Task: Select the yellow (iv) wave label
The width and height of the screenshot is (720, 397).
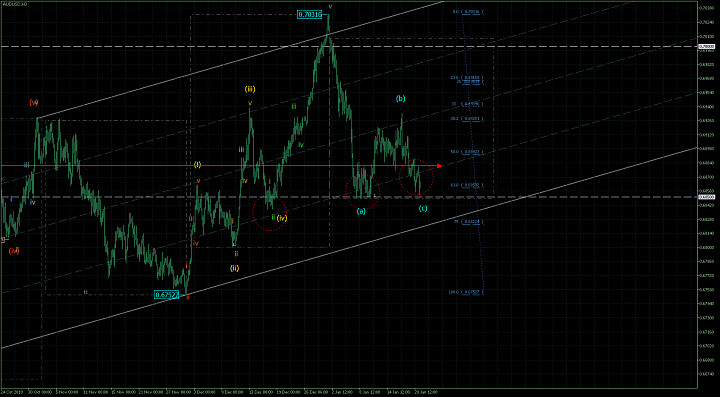Action: (x=281, y=218)
